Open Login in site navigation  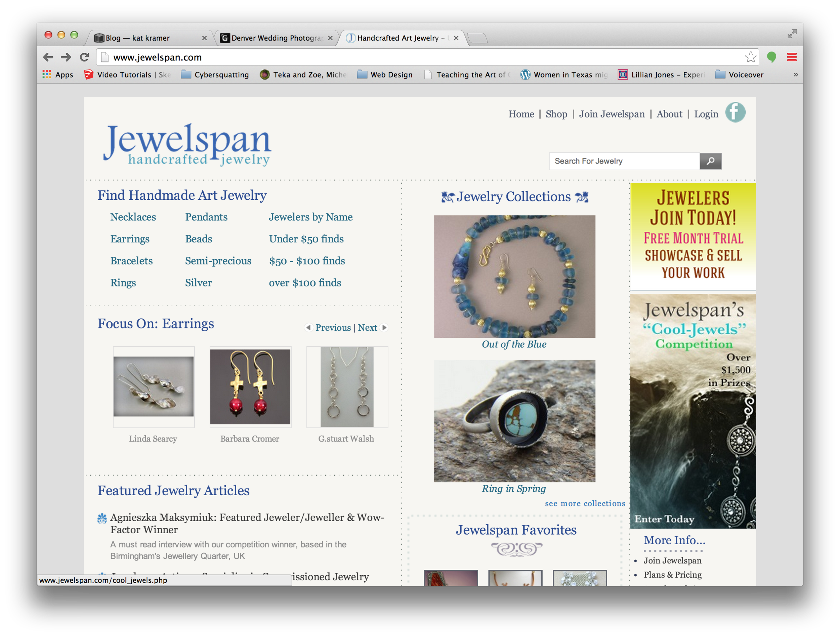click(x=706, y=114)
